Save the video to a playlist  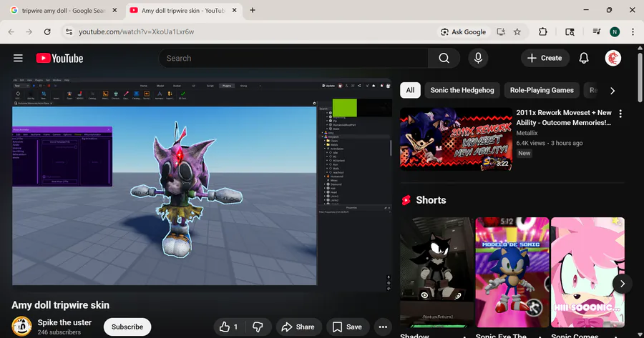click(x=348, y=327)
